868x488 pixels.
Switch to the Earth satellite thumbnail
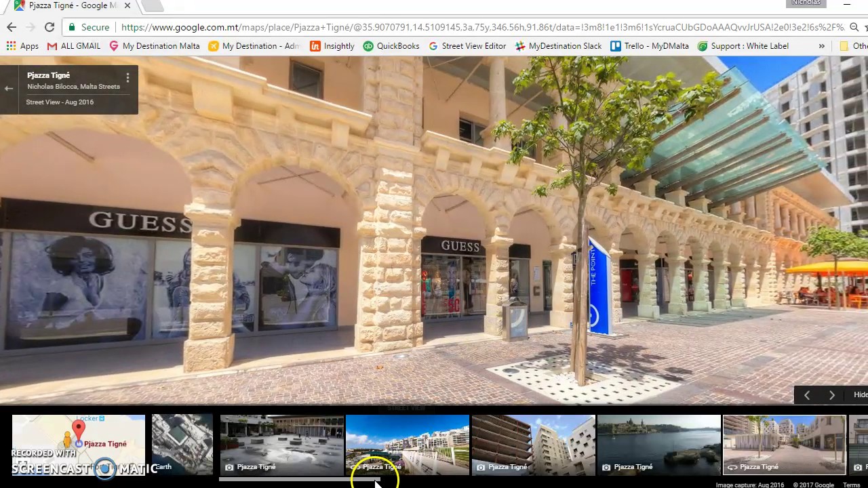(x=182, y=445)
